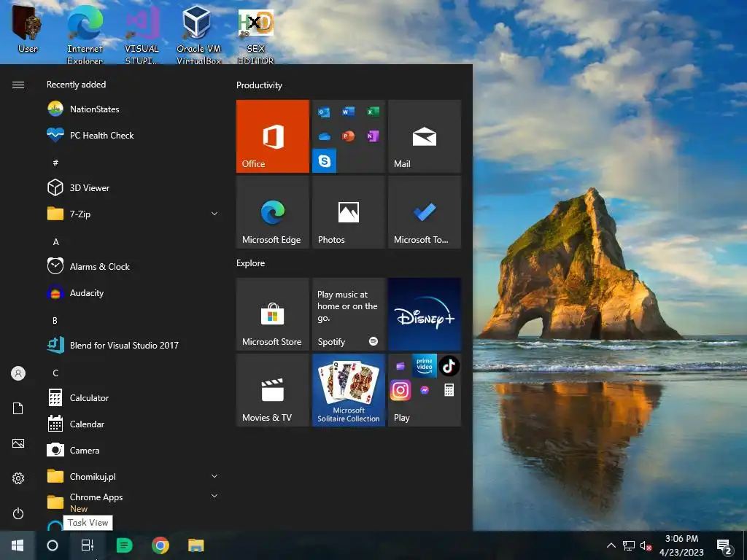Viewport: 747px width, 560px height.
Task: Click the '#' letter index header
Action: pos(55,163)
